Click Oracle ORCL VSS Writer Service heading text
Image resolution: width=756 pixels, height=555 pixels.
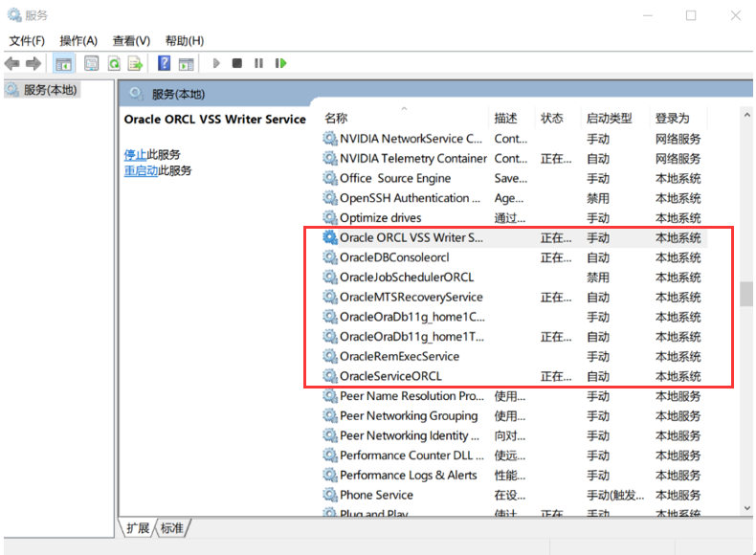tap(215, 119)
